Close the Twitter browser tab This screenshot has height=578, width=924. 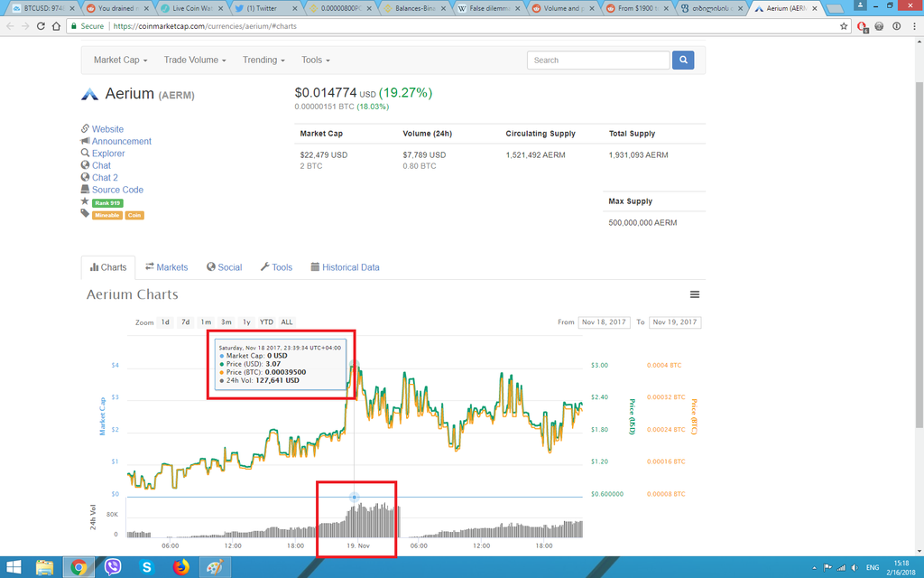(295, 8)
